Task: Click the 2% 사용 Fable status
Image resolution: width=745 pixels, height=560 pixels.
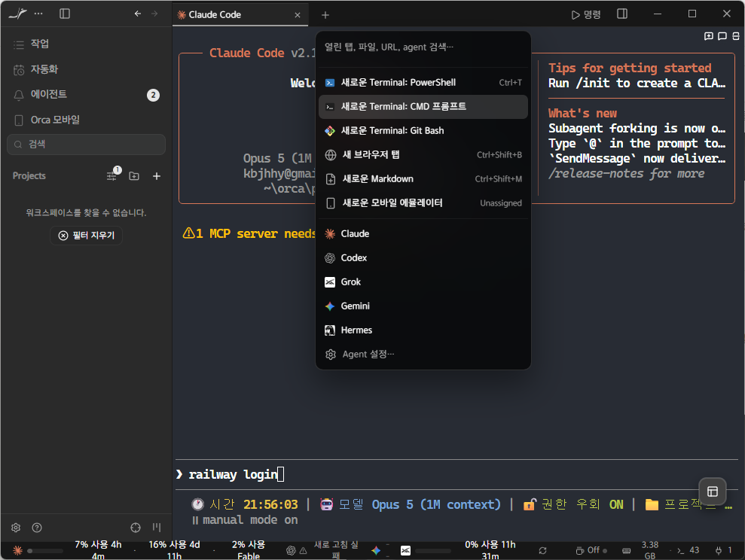Action: (249, 550)
